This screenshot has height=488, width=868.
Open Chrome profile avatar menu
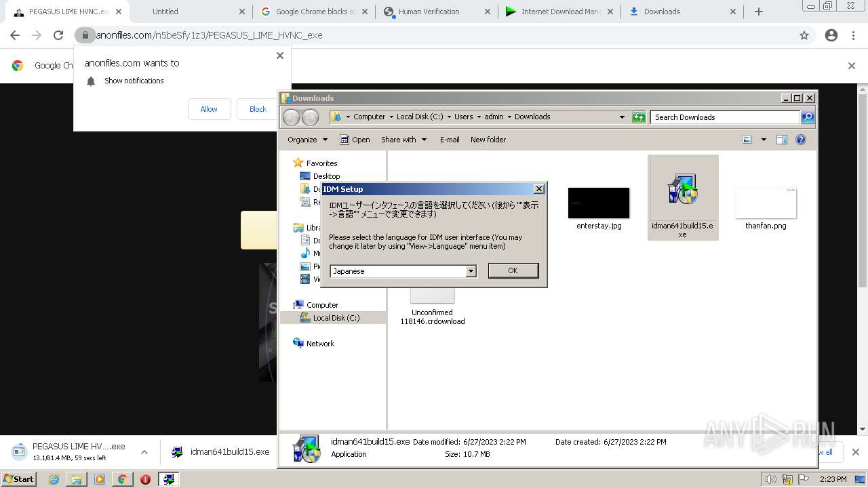pyautogui.click(x=831, y=35)
